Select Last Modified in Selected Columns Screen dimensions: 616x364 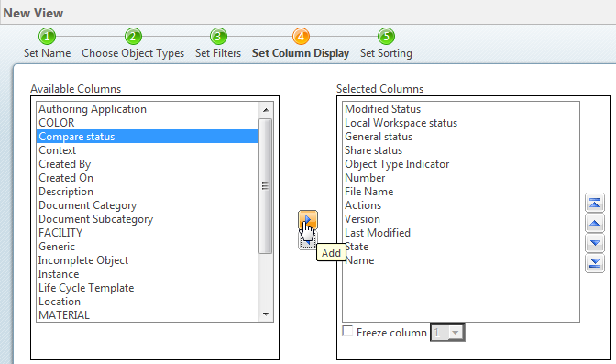(461, 233)
